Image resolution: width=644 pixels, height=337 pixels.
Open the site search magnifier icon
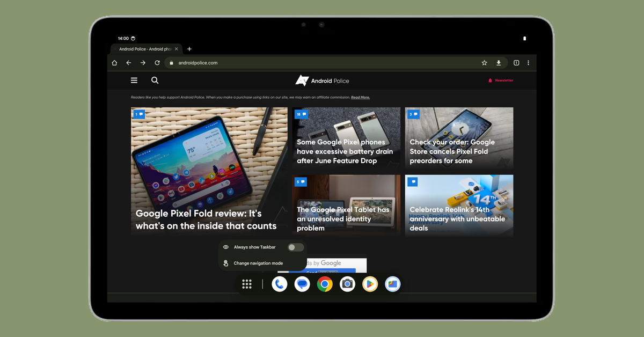(155, 80)
